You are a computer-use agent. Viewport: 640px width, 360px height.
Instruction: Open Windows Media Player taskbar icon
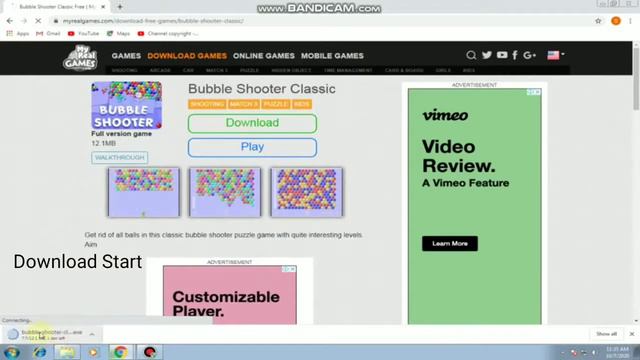93,352
